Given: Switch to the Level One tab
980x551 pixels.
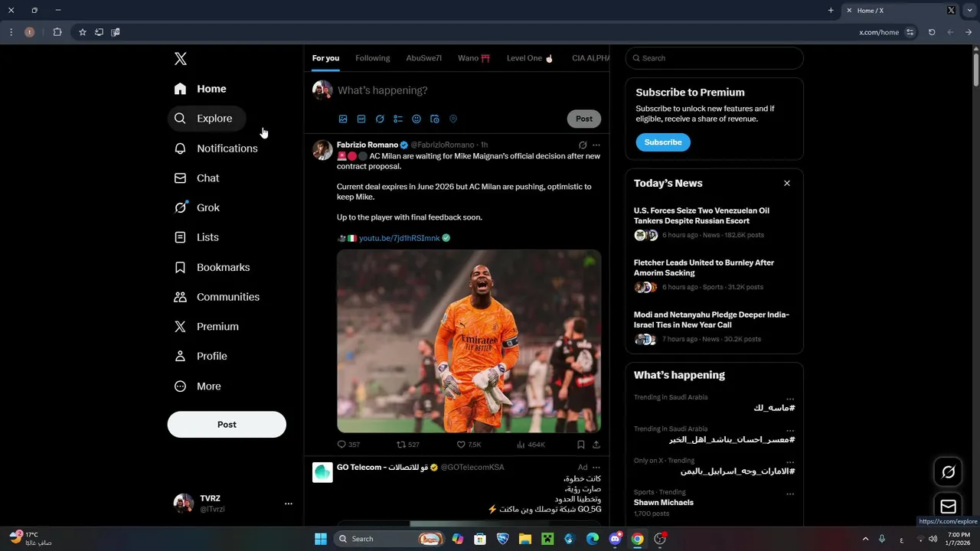Looking at the screenshot, I should [530, 58].
